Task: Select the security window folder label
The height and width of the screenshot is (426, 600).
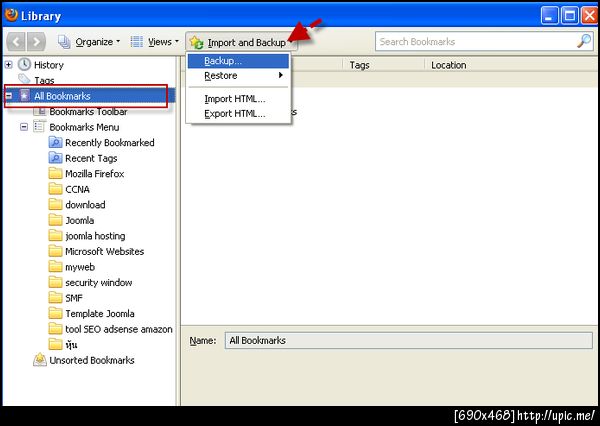Action: (99, 283)
